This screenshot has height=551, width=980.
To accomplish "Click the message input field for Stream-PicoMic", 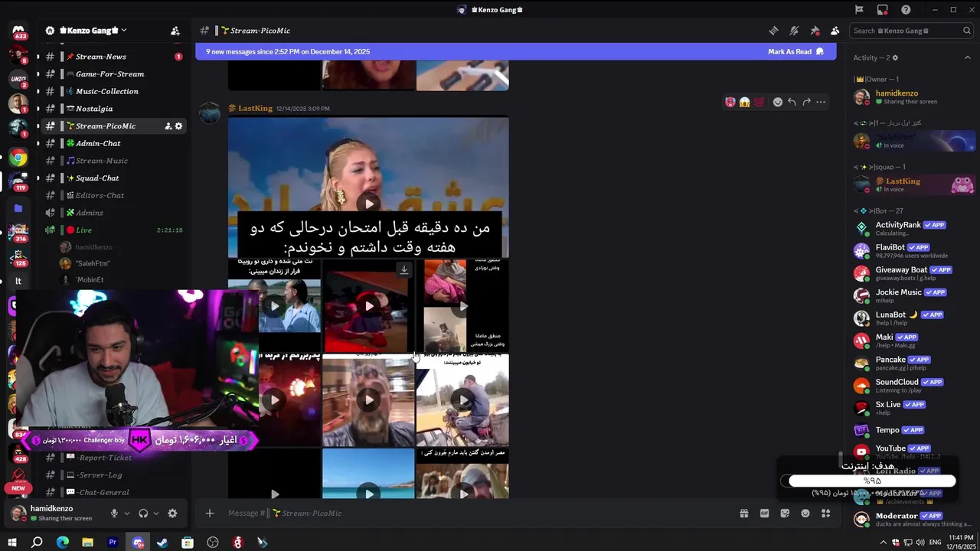I will (475, 514).
